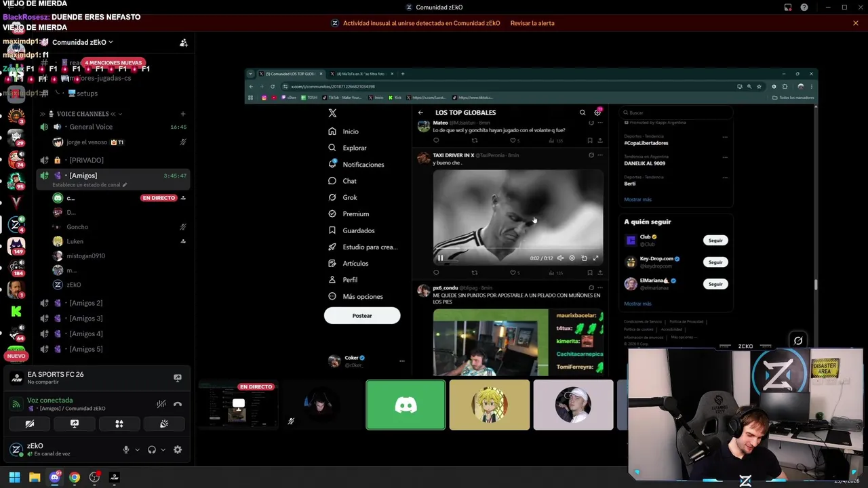
Task: Open Premium in streamed X sidebar
Action: pos(349,213)
